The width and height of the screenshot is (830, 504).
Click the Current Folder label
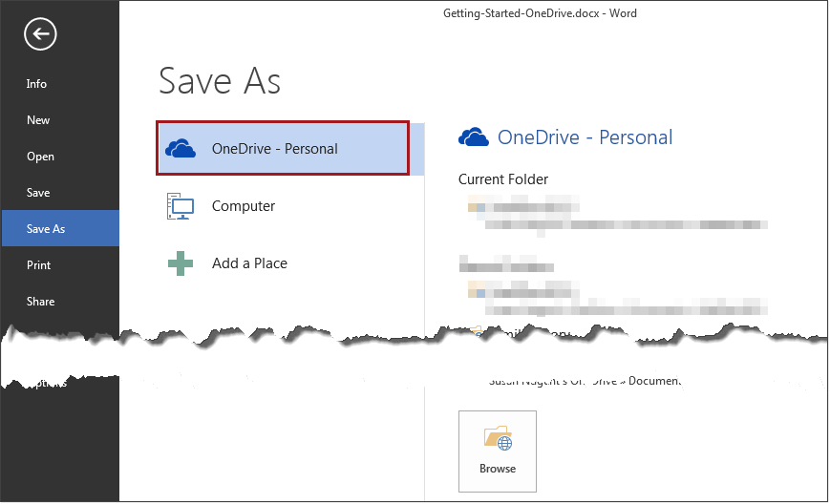502,179
